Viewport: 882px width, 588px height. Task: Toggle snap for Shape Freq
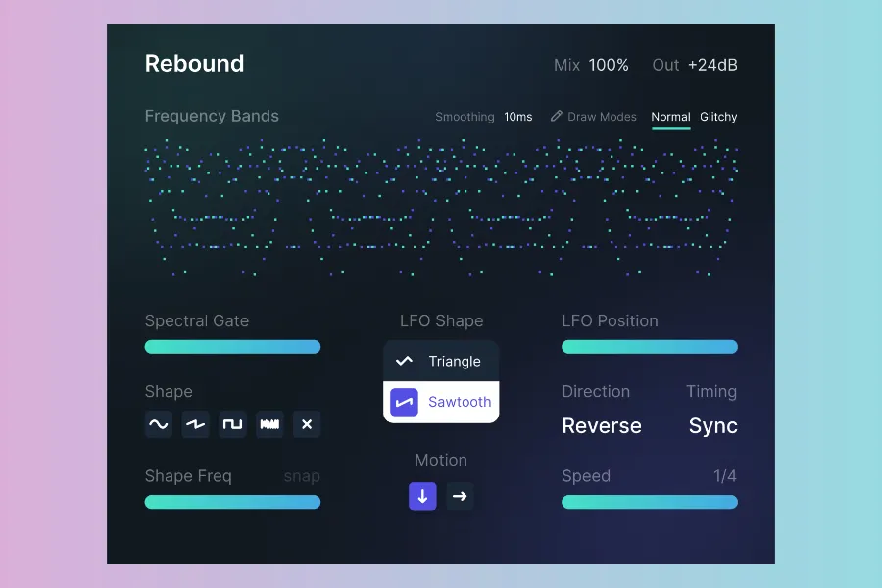(302, 476)
